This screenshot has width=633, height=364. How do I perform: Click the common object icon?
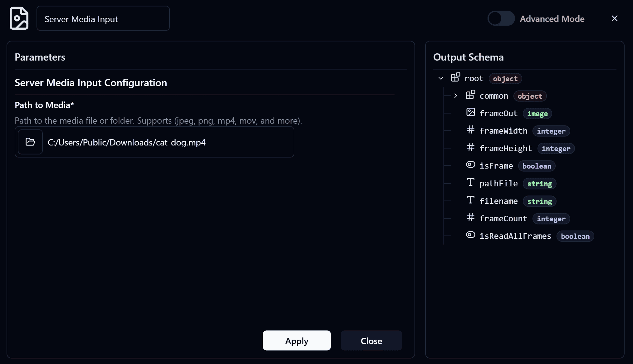coord(470,95)
